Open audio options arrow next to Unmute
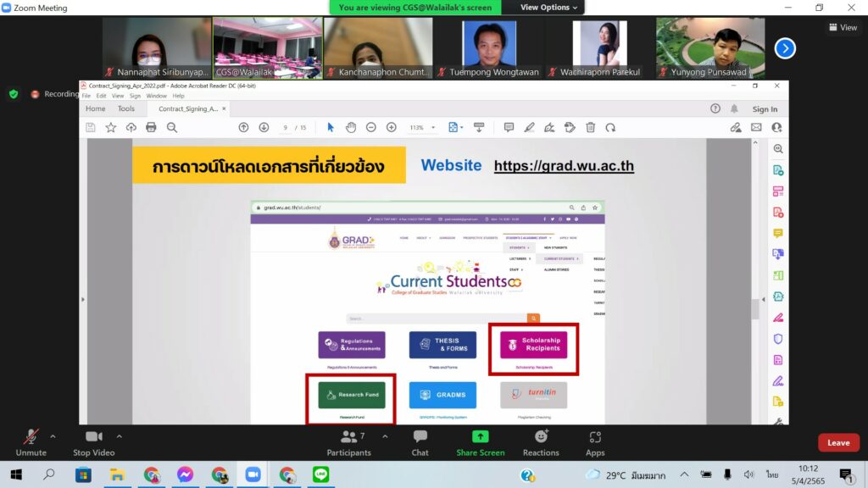This screenshot has height=488, width=868. [x=53, y=436]
